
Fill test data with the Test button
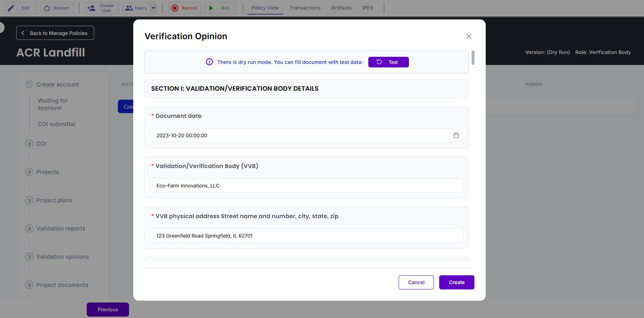(x=388, y=62)
